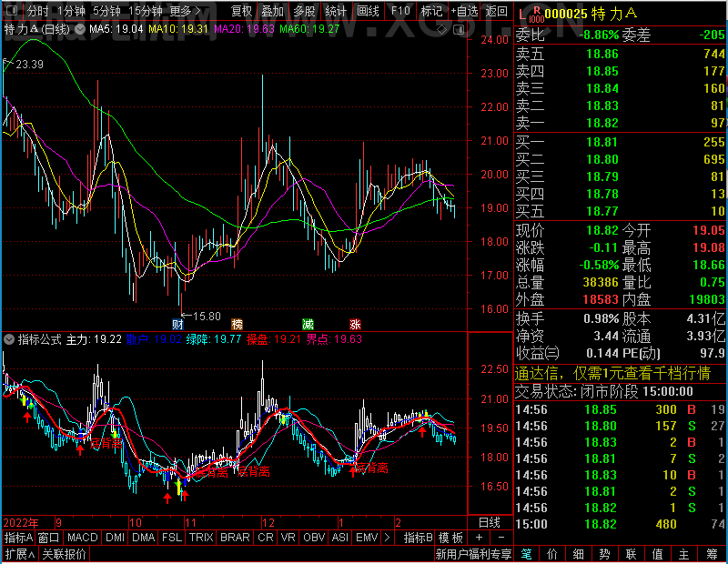Switch the indicator to OBV
728x564 pixels.
coord(314,538)
